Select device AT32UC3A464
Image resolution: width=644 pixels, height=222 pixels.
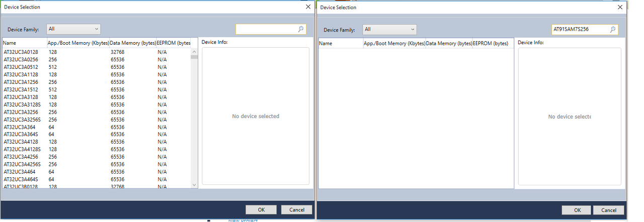[x=96, y=172]
